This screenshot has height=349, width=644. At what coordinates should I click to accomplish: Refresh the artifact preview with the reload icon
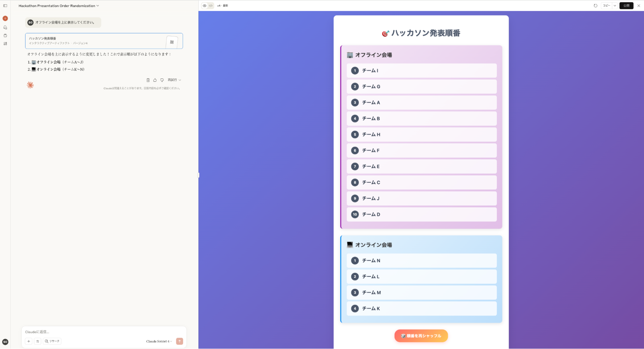(x=596, y=5)
